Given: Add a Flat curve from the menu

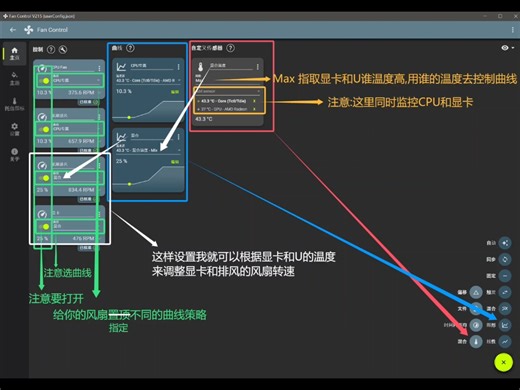Looking at the screenshot, I should (x=505, y=276).
